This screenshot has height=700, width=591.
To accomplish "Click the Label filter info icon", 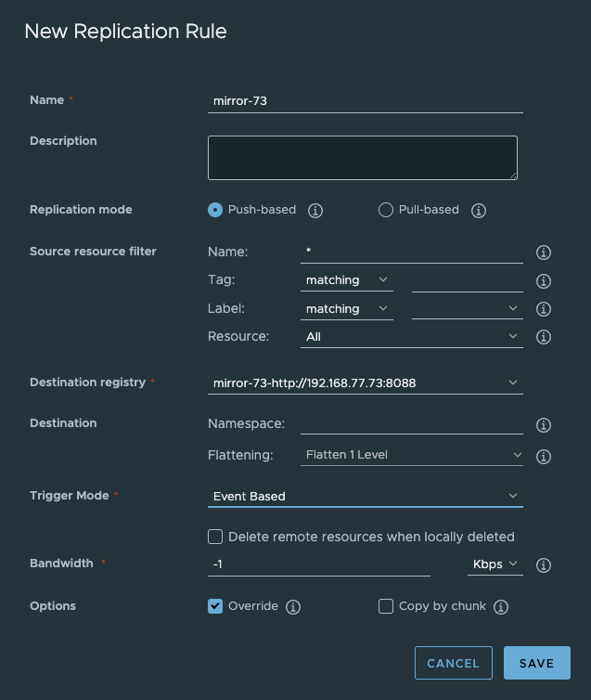I will (544, 309).
